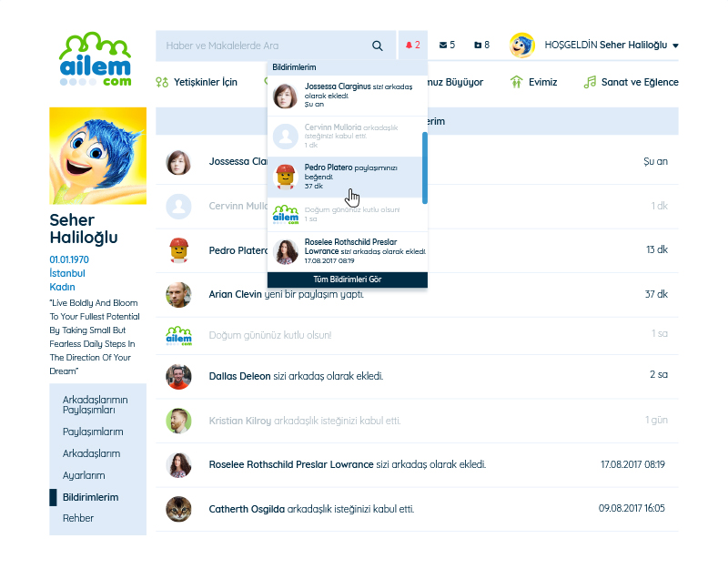
Task: Click the Haber ve Makalelerde Ara field
Action: point(259,46)
